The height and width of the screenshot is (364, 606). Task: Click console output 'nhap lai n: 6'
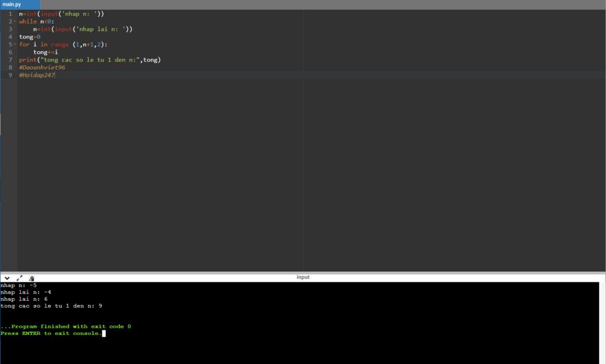click(x=24, y=299)
